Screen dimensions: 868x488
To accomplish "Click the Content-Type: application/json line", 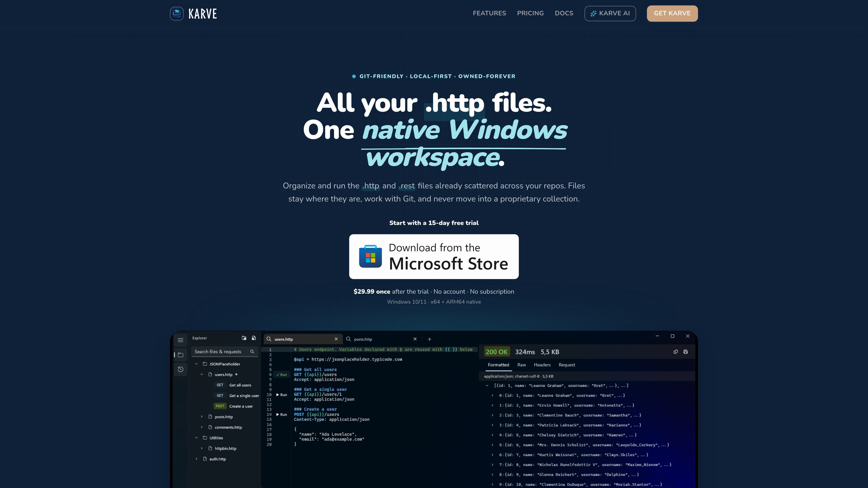I will [x=332, y=420].
